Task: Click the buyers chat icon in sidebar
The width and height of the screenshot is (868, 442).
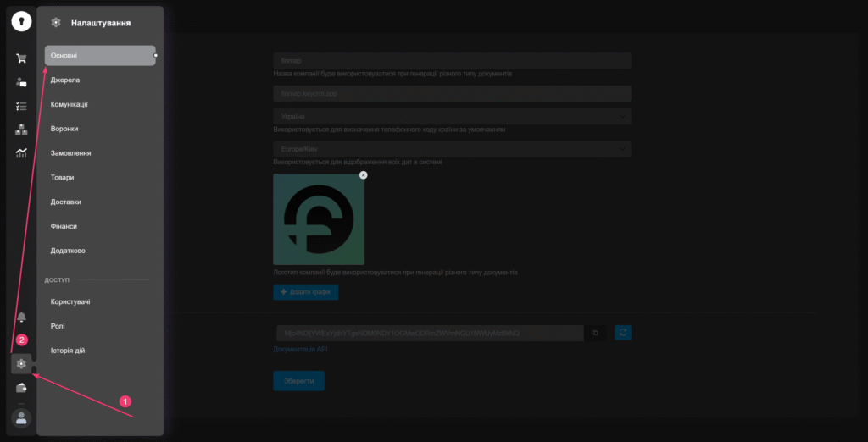Action: [21, 82]
